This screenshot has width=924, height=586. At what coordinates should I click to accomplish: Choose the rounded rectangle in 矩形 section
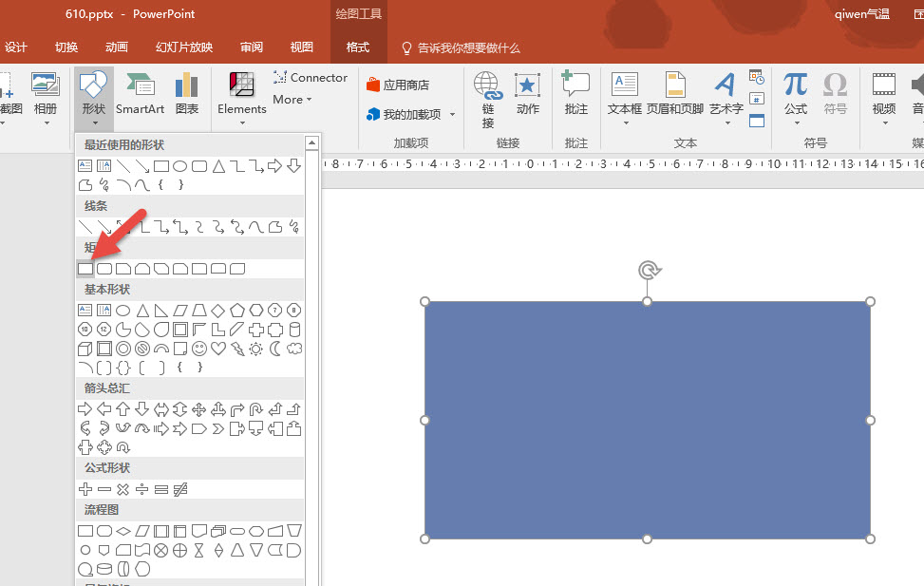point(104,269)
